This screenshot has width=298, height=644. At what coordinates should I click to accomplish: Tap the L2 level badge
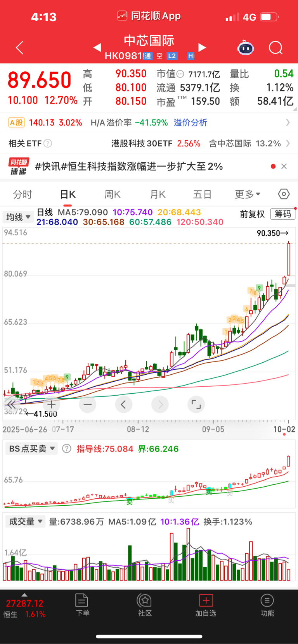pos(172,56)
